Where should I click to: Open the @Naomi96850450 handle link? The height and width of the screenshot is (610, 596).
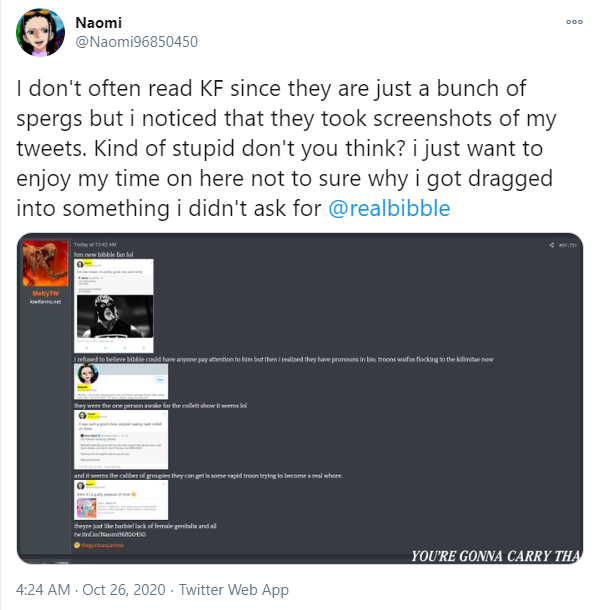click(137, 42)
